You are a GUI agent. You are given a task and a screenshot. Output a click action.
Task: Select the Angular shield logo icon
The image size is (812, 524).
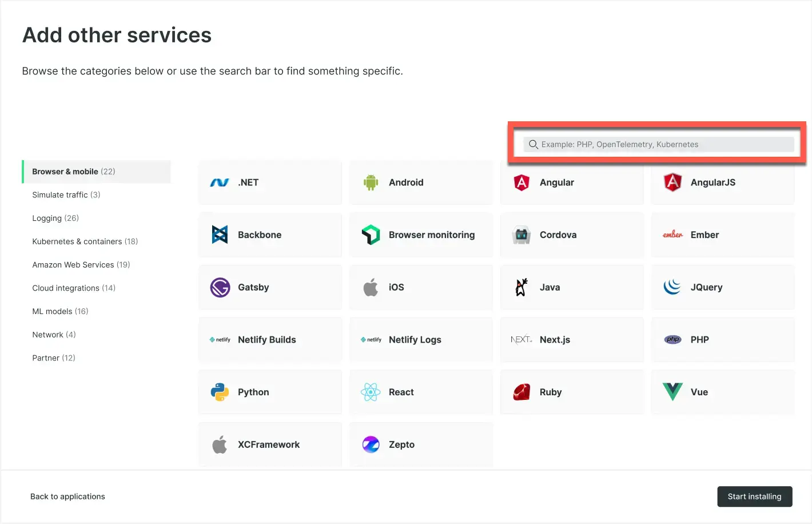pyautogui.click(x=522, y=182)
